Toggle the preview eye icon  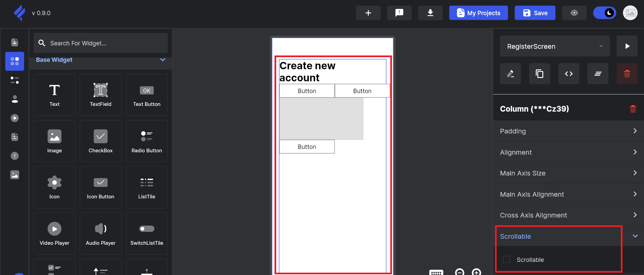(x=574, y=13)
